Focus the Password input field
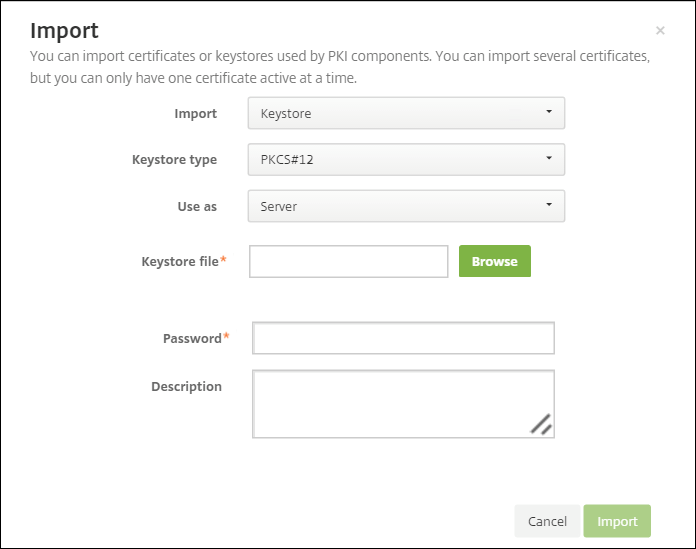 (x=403, y=338)
